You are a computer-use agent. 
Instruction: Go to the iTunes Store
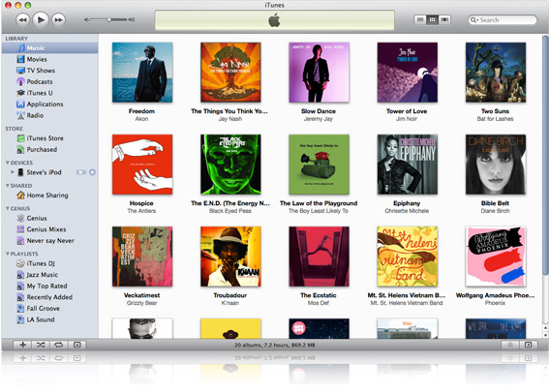point(50,138)
